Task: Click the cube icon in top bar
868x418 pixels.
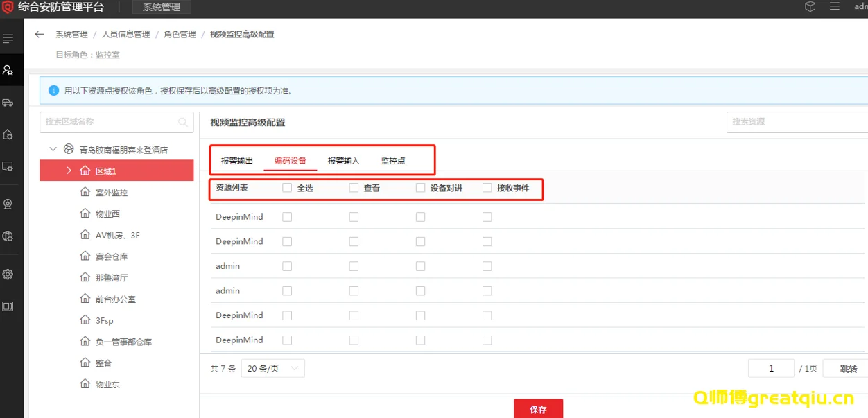Action: (x=810, y=7)
